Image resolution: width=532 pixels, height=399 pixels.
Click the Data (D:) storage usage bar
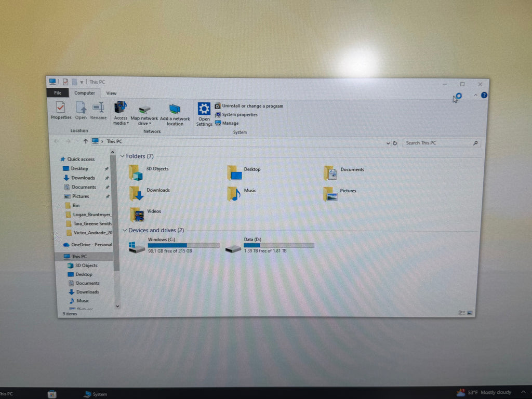click(279, 245)
